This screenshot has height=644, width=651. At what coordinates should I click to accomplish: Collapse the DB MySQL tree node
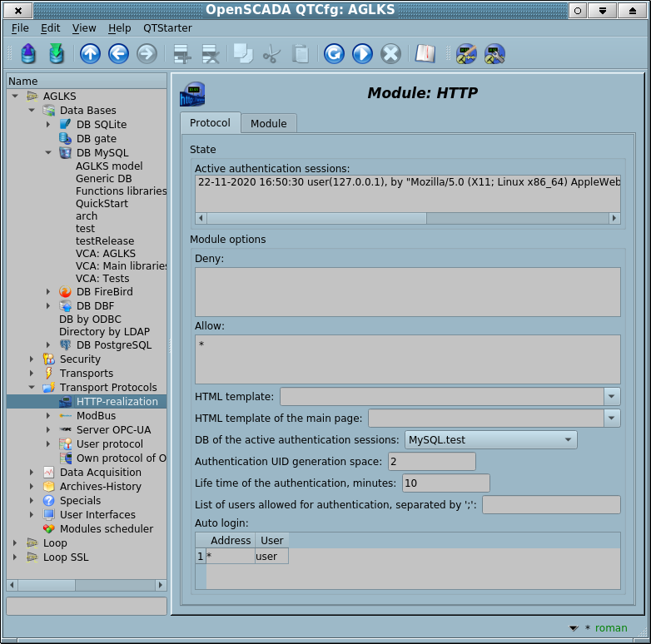pyautogui.click(x=48, y=153)
